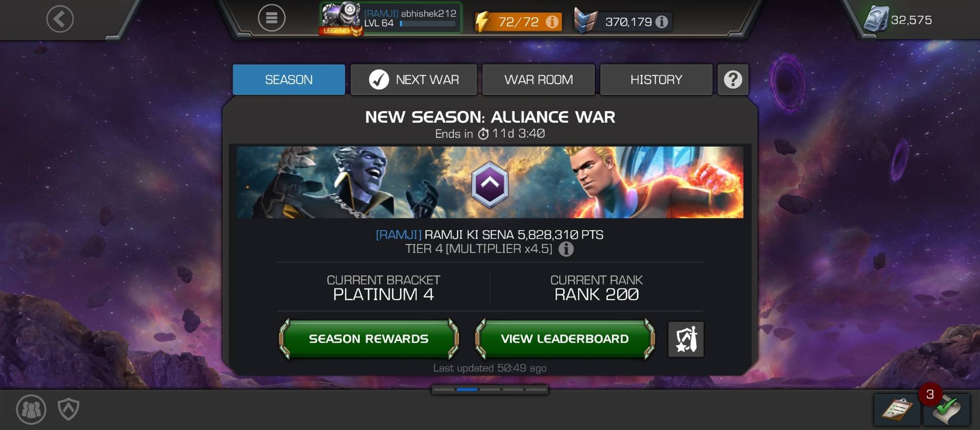The image size is (980, 430).
Task: Switch to the War Room tab
Action: point(538,80)
